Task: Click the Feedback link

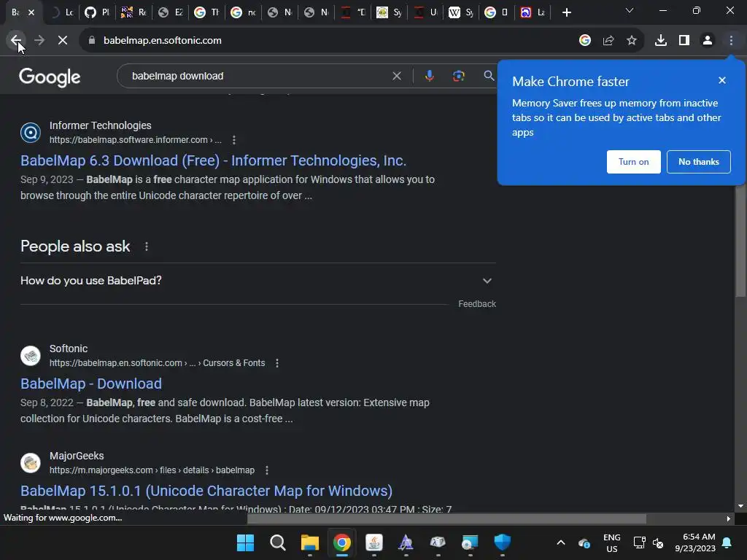Action: click(x=477, y=304)
